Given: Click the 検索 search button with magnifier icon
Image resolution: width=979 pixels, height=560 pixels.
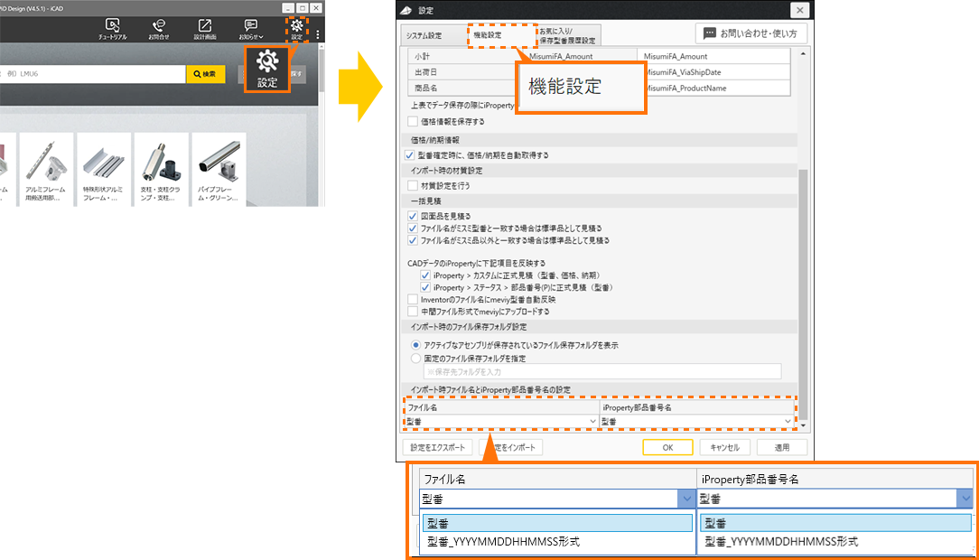Looking at the screenshot, I should click(206, 74).
